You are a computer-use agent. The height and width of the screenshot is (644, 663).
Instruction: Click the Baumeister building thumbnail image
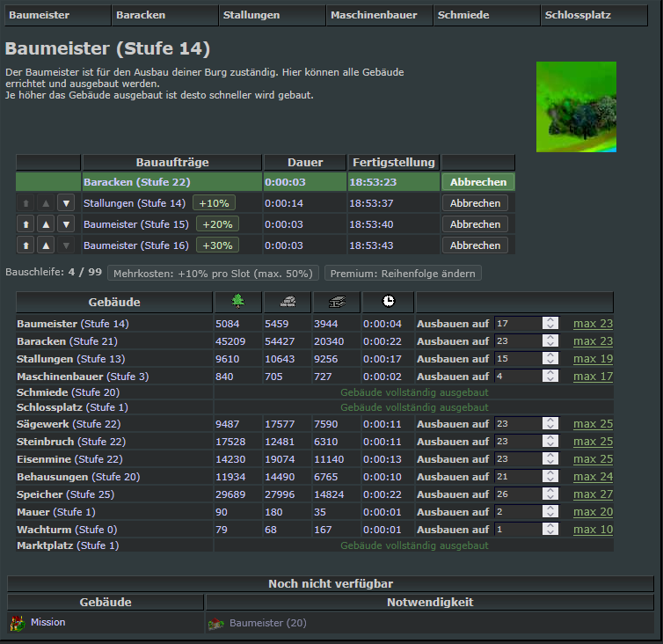point(576,106)
